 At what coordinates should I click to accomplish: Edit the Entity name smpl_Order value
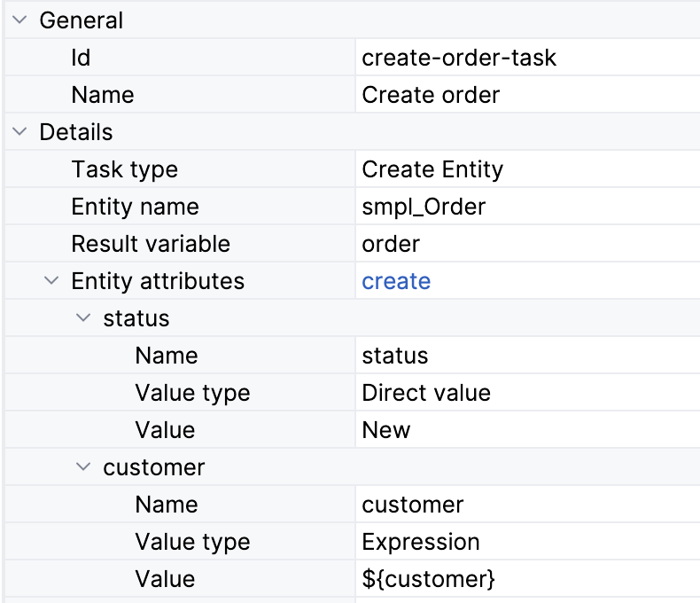pyautogui.click(x=424, y=208)
